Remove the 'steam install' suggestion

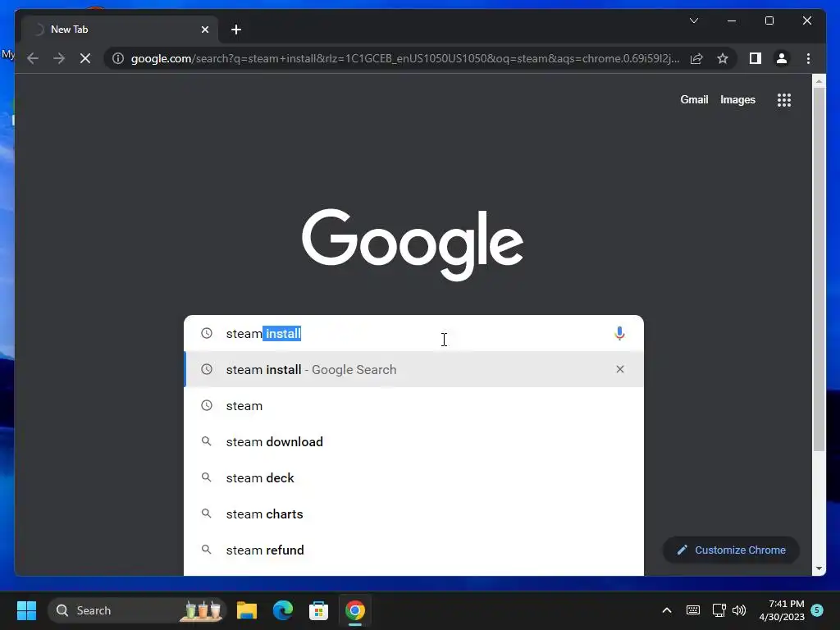[x=620, y=369]
